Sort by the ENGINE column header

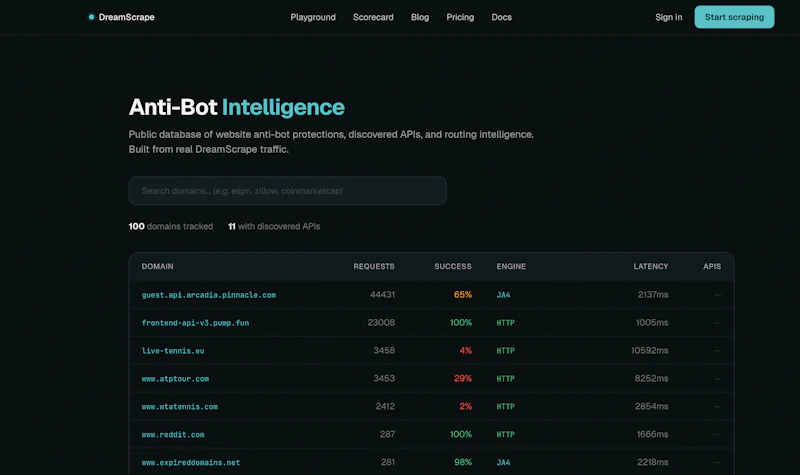coord(511,266)
